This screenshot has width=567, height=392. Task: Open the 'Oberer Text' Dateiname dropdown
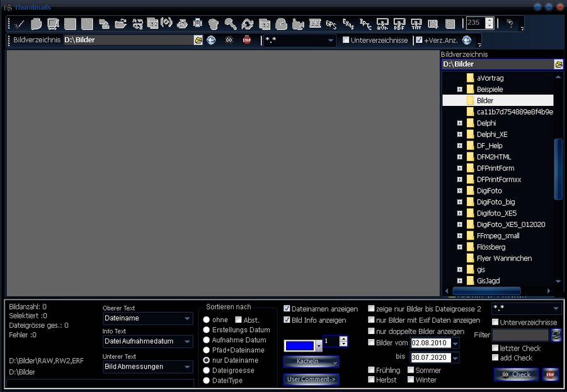pyautogui.click(x=188, y=319)
